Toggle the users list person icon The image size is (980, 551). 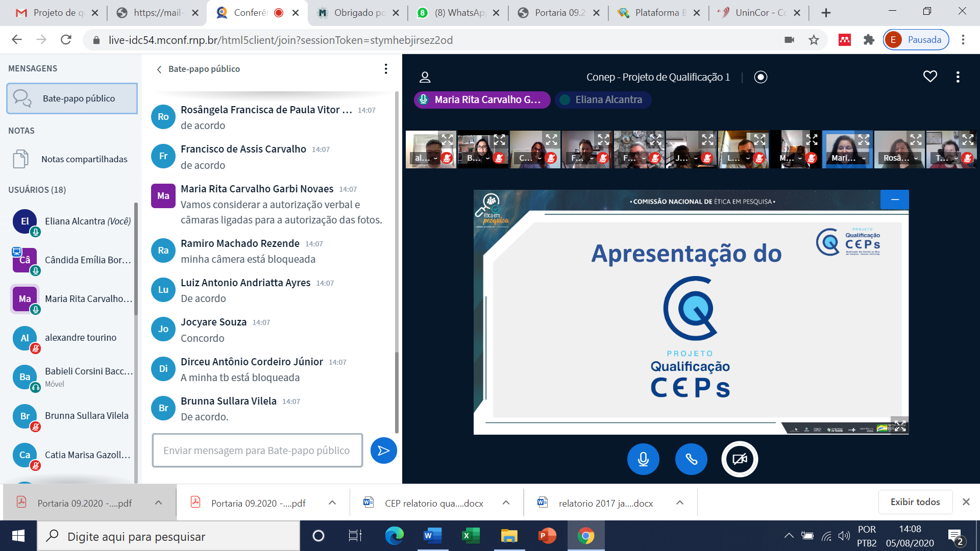(x=425, y=77)
